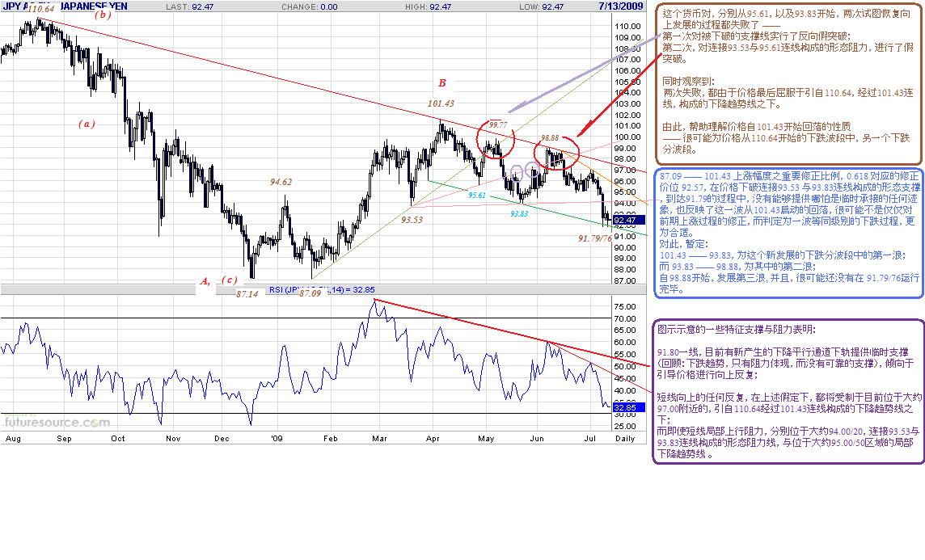Image resolution: width=925 pixels, height=560 pixels.
Task: Click the 91.79/76 price label
Action: 594,238
